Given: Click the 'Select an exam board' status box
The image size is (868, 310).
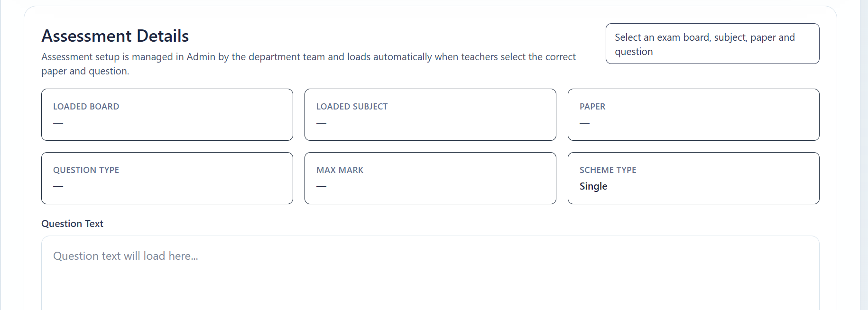Looking at the screenshot, I should coord(712,44).
